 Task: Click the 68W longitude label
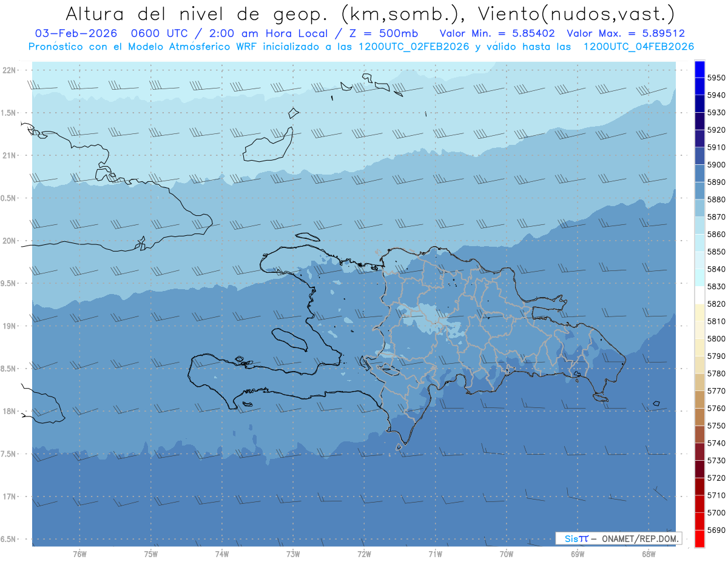pyautogui.click(x=649, y=554)
